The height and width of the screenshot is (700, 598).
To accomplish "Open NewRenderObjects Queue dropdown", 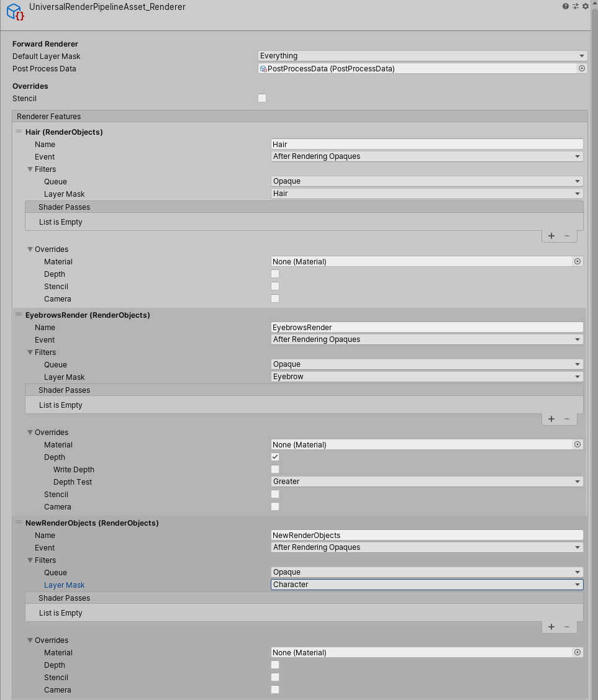I will click(427, 572).
